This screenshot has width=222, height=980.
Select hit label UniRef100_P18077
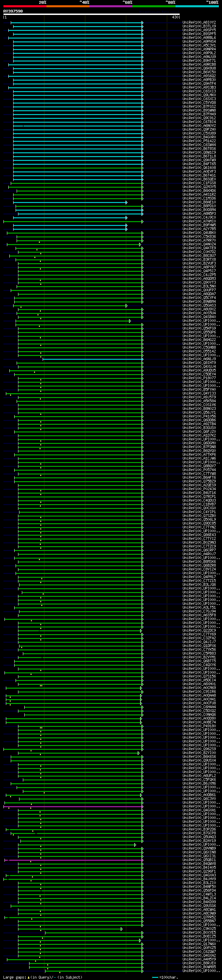(199, 378)
